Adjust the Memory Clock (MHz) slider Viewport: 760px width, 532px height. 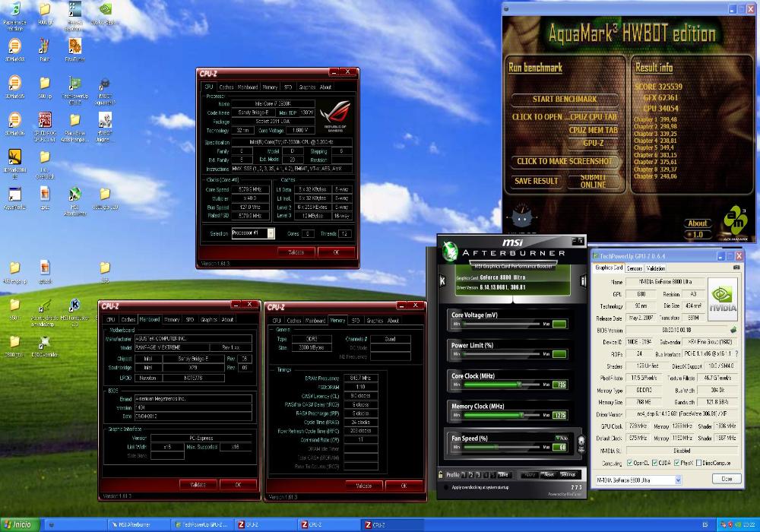point(502,415)
